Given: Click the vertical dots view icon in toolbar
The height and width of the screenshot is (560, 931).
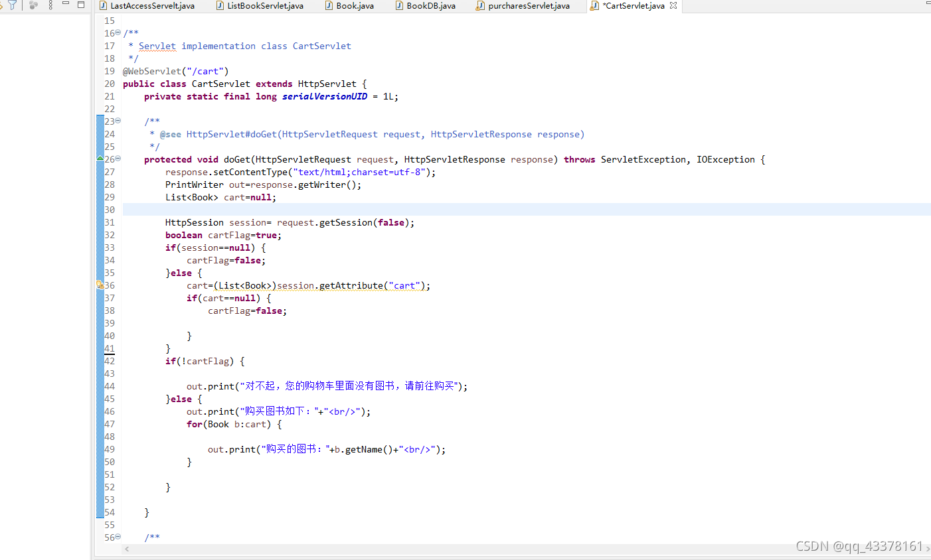Looking at the screenshot, I should tap(50, 5).
